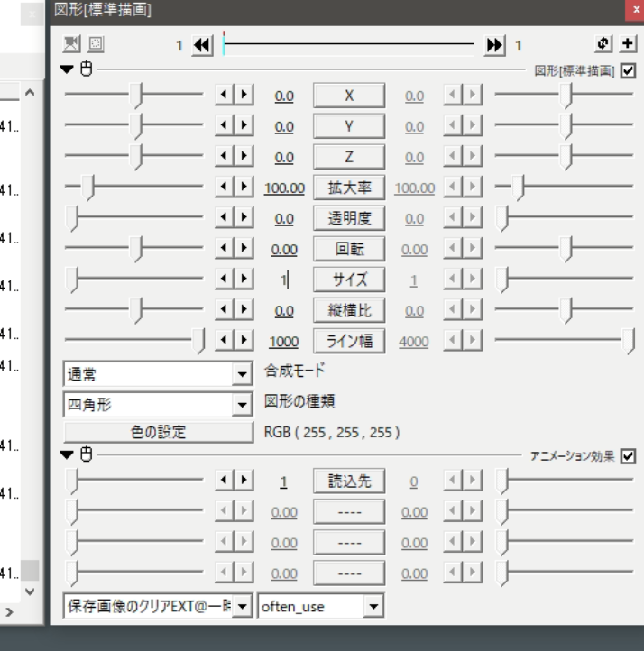Increase left 読込先 value with right arrow
The width and height of the screenshot is (644, 651).
[x=244, y=481]
